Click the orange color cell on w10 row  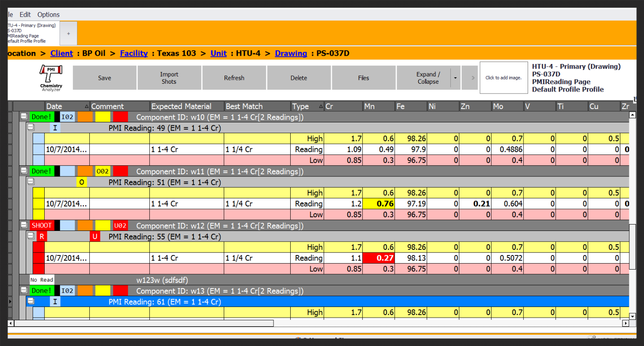(x=85, y=117)
